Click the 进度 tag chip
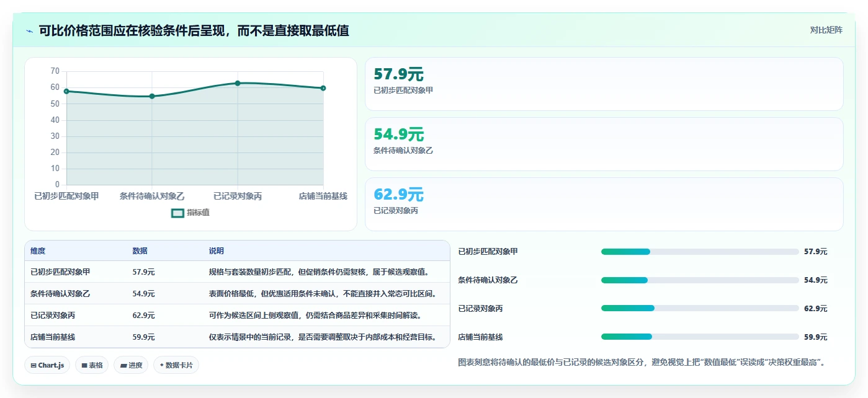868x398 pixels. point(131,365)
